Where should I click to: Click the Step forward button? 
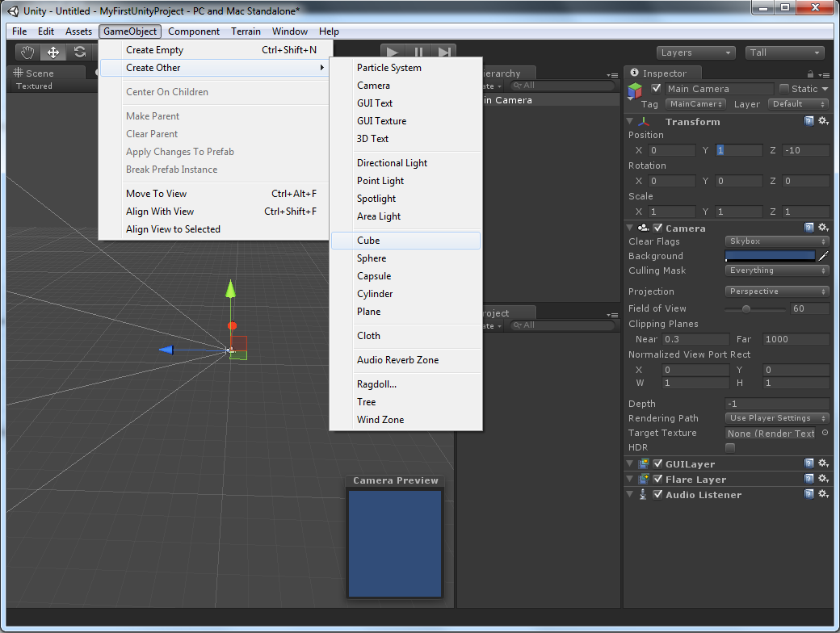coord(443,52)
